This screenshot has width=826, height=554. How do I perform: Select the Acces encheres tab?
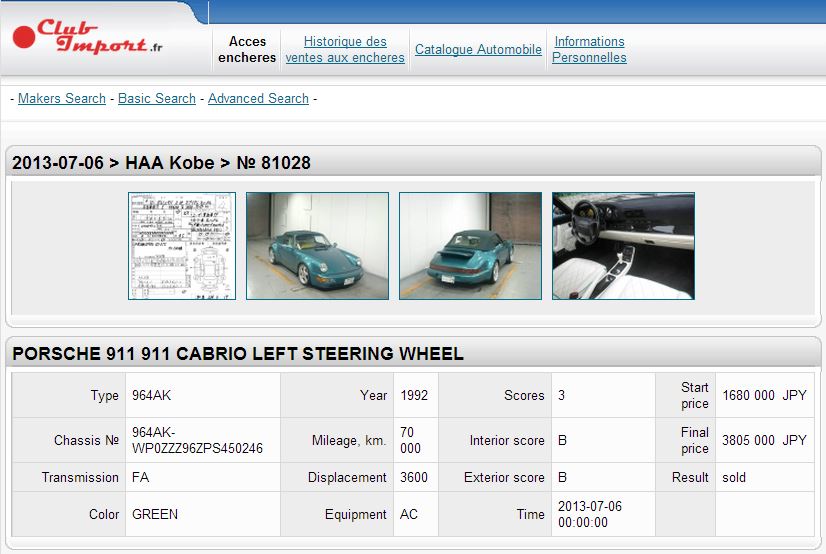[x=247, y=50]
